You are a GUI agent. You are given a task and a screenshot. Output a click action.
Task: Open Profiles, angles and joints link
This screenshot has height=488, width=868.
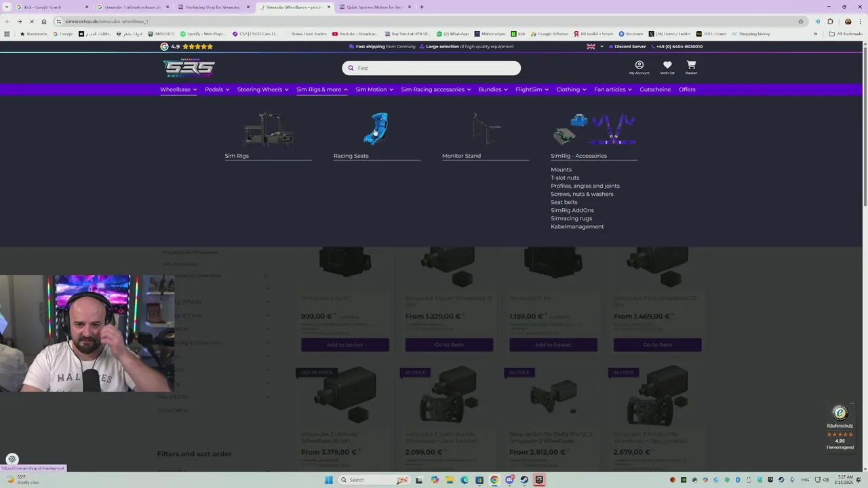point(585,186)
